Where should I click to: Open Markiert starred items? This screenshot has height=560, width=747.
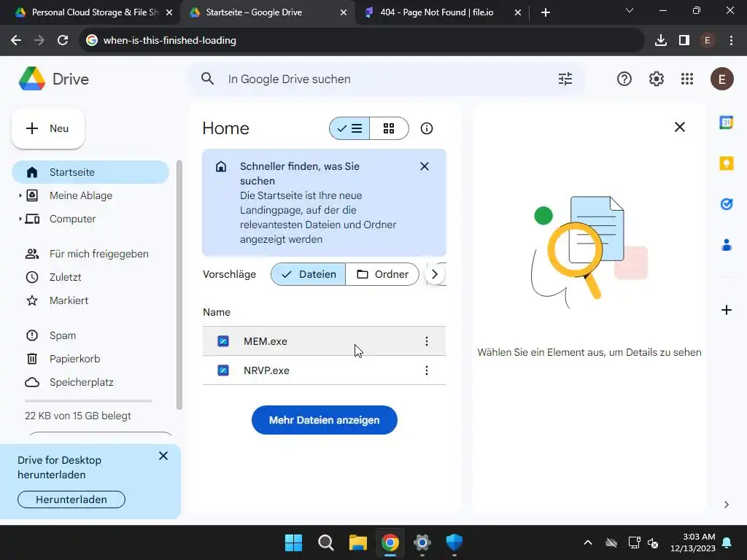pyautogui.click(x=90, y=300)
